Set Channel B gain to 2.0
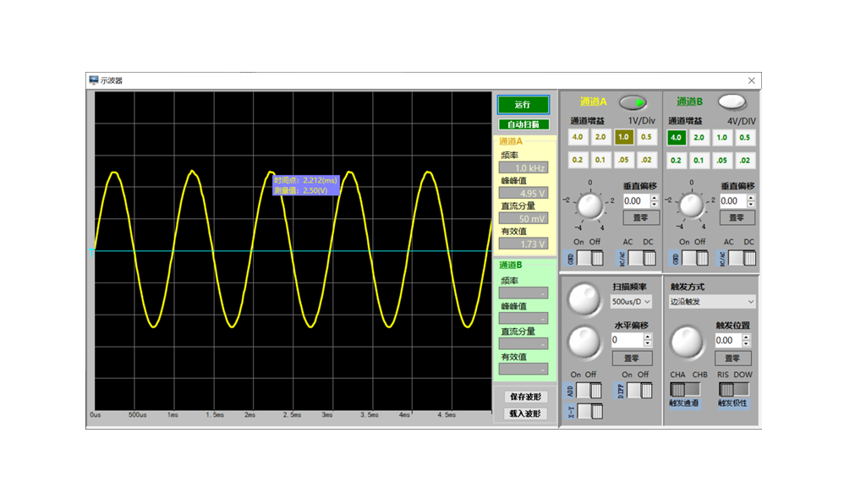The width and height of the screenshot is (866, 504). point(699,137)
